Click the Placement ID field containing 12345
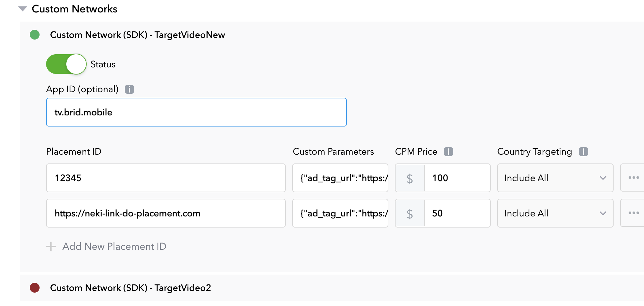 (166, 178)
